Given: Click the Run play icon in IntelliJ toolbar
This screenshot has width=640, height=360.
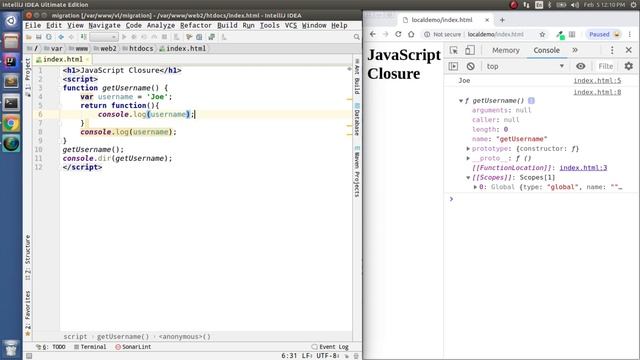Looking at the screenshot, I should click(124, 37).
